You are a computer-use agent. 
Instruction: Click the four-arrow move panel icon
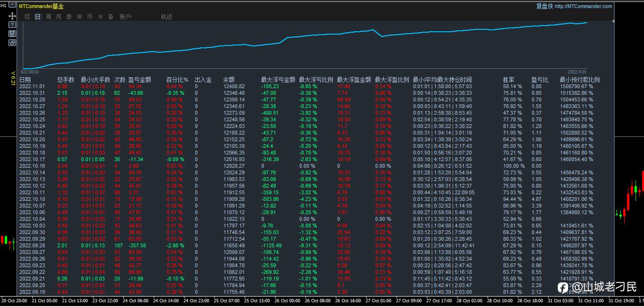12,16
